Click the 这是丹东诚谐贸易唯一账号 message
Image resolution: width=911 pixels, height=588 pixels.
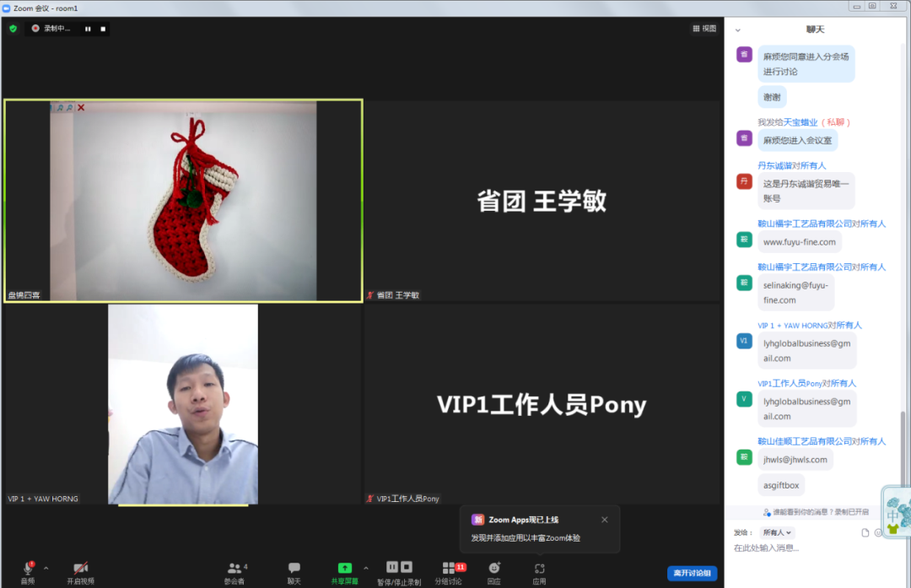806,191
